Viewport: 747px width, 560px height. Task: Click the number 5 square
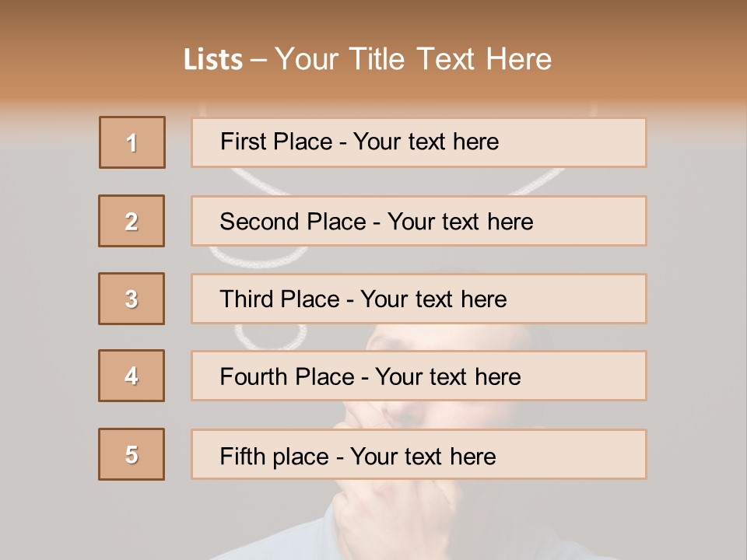click(x=132, y=454)
